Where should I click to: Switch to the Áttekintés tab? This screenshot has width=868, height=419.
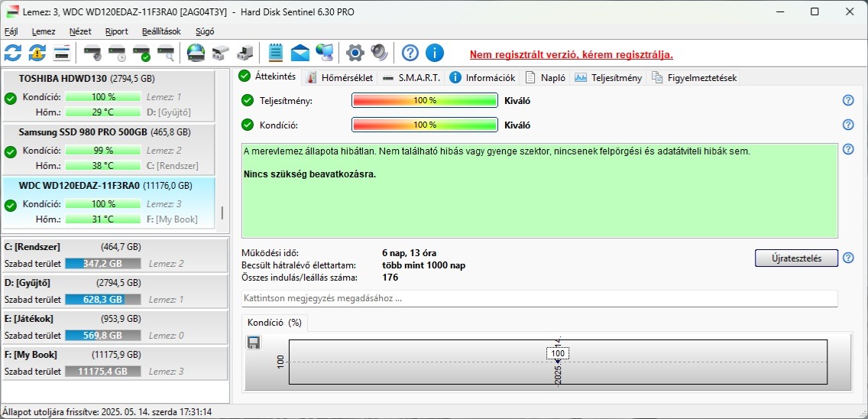(x=268, y=77)
